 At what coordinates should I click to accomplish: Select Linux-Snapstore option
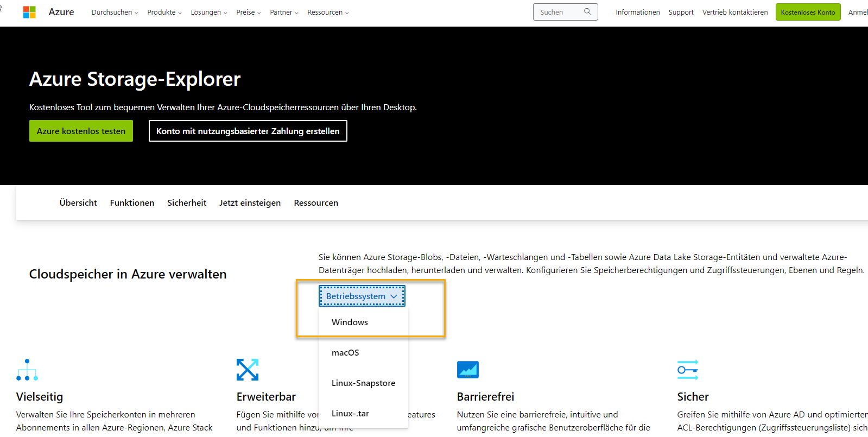click(363, 383)
